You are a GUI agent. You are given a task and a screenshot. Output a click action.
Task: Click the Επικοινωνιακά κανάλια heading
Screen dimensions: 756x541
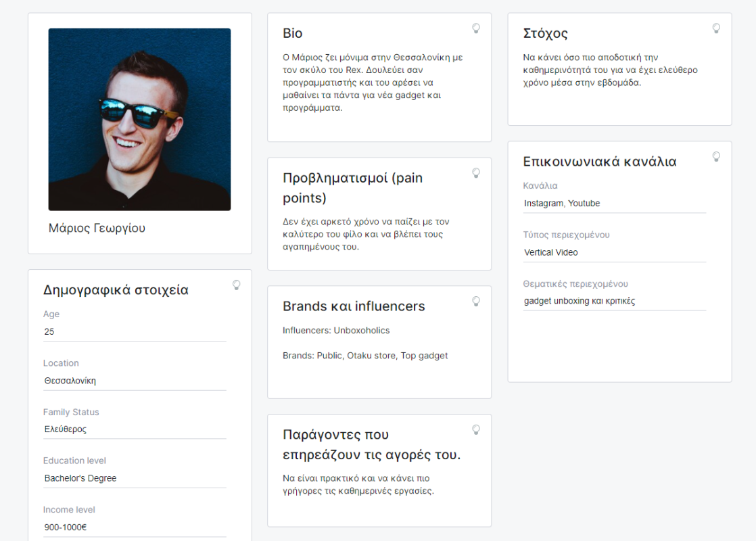[x=600, y=162]
